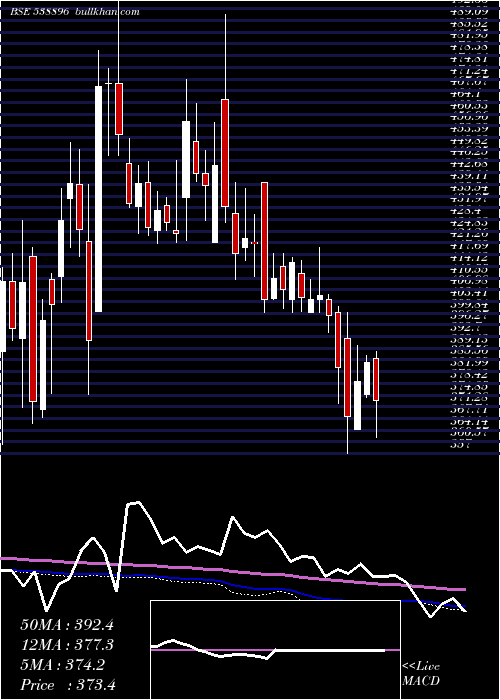
Task: Select the '5MA : 374.2' readout
Action: click(63, 665)
